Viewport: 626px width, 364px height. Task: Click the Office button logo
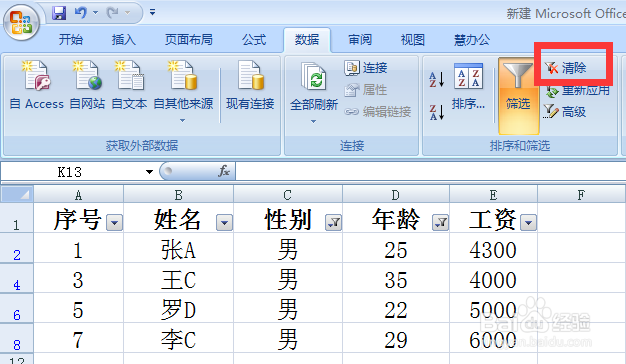pos(22,23)
